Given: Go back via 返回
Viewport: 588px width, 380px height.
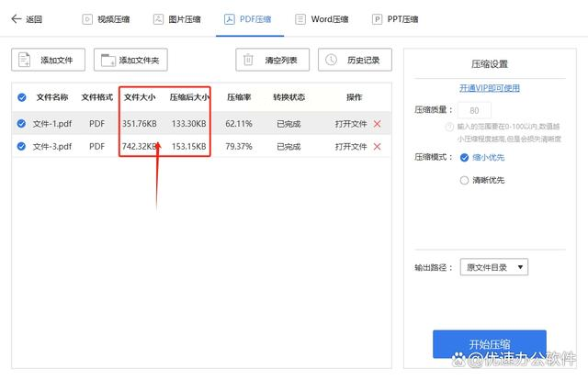Looking at the screenshot, I should 27,19.
